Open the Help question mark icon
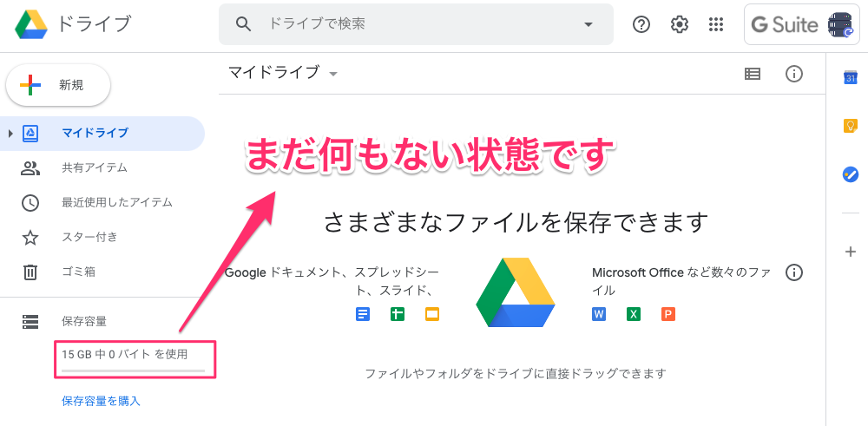Screen dimensions: 868x426 click(641, 24)
